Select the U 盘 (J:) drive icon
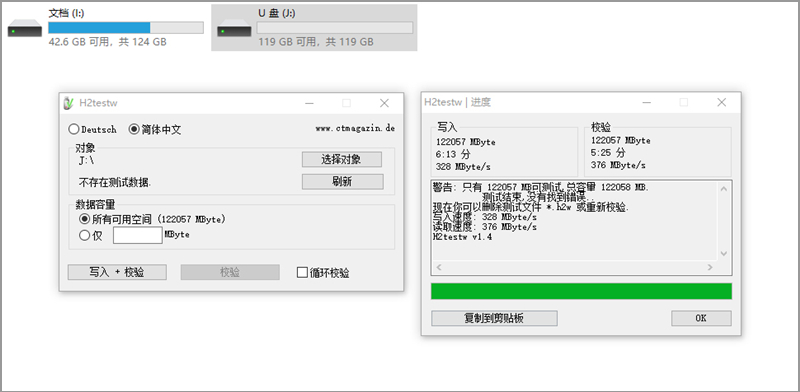 pos(234,29)
